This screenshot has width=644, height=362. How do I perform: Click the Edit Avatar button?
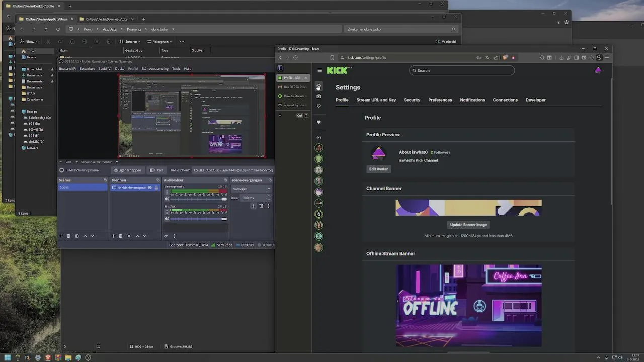click(378, 169)
